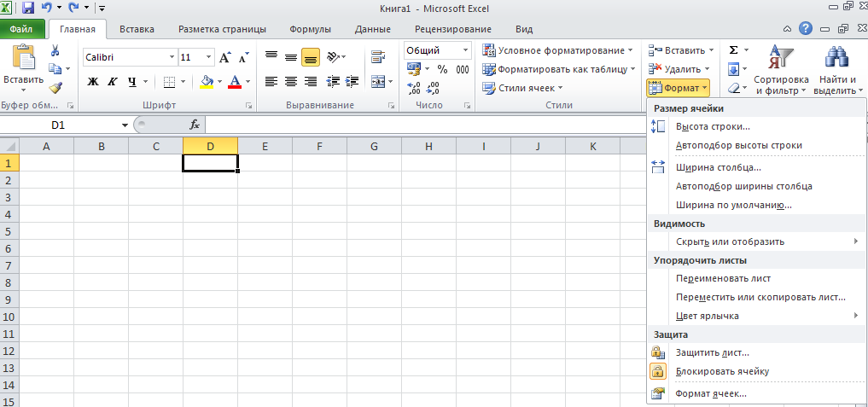Click the 000 comma style icon
The width and height of the screenshot is (868, 407).
463,69
